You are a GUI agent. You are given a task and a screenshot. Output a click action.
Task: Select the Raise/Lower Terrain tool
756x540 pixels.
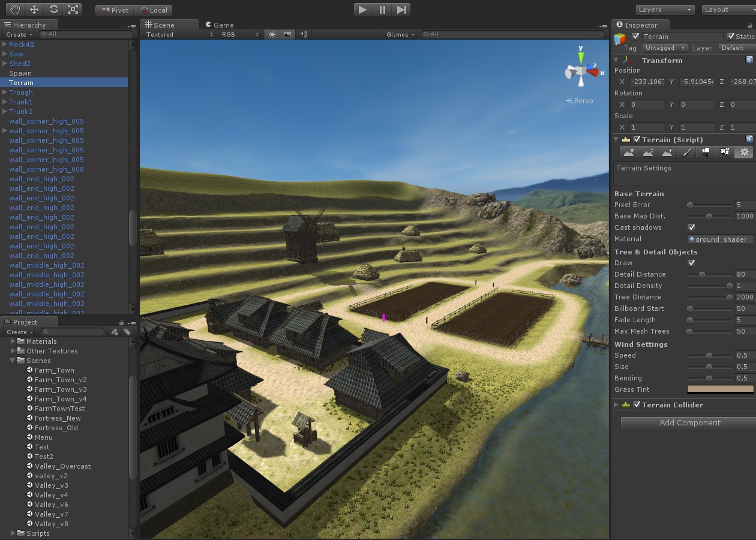629,152
